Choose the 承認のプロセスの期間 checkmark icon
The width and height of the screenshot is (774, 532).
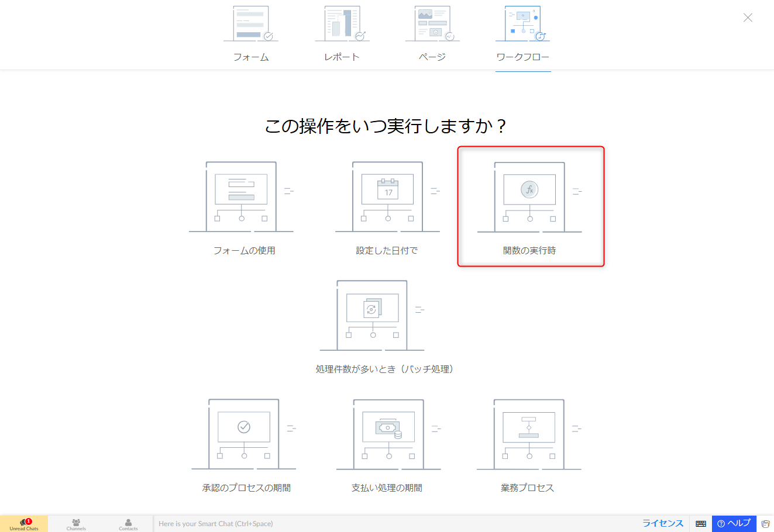(244, 434)
